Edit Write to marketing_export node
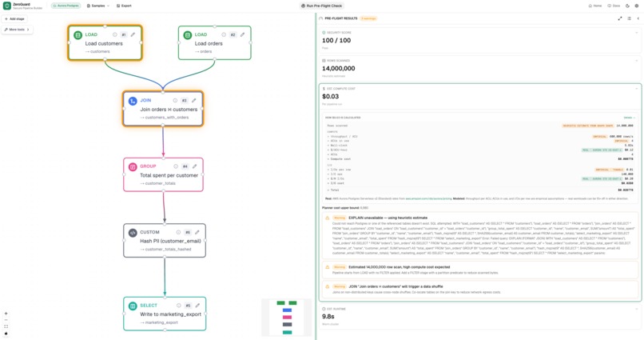Screen dimensions: 644x340 197,306
